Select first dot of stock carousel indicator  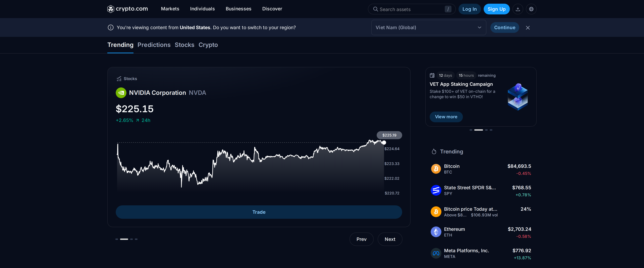117,239
